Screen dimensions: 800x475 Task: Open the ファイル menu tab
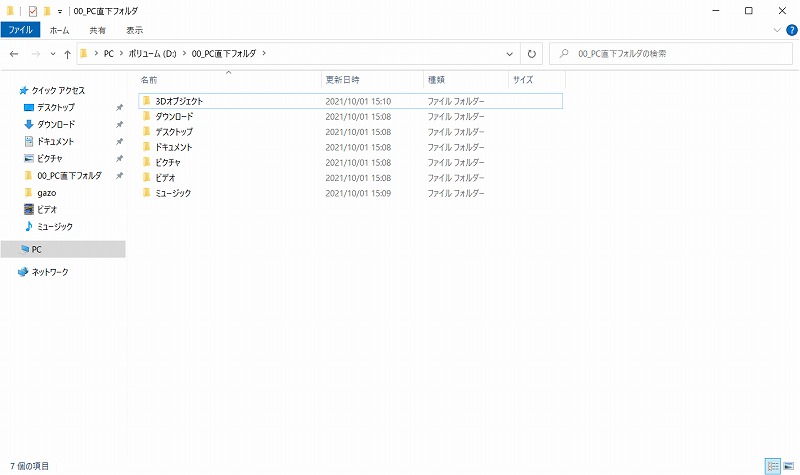(20, 30)
